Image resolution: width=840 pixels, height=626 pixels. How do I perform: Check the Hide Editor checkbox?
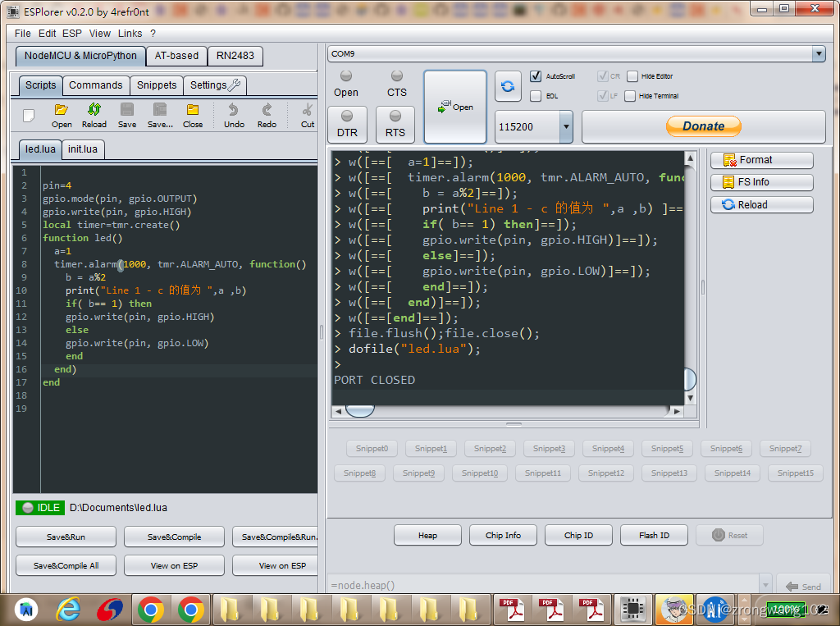point(632,76)
